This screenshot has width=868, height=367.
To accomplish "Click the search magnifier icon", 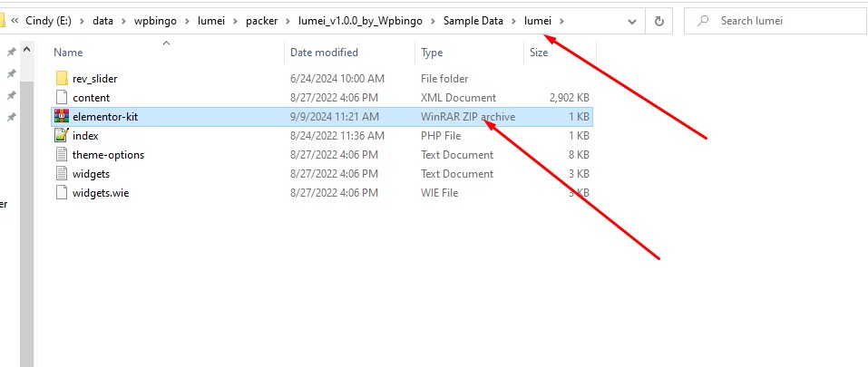I will point(703,20).
